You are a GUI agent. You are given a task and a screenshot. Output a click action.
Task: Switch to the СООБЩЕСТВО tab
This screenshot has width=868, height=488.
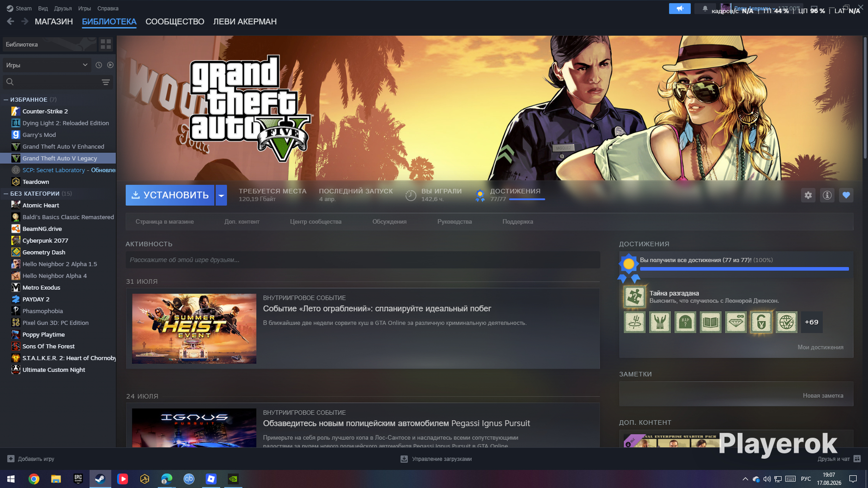[x=175, y=21]
